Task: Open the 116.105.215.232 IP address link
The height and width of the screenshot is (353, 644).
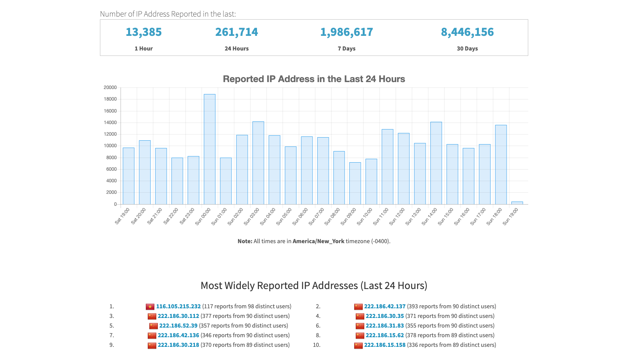Action: (178, 306)
